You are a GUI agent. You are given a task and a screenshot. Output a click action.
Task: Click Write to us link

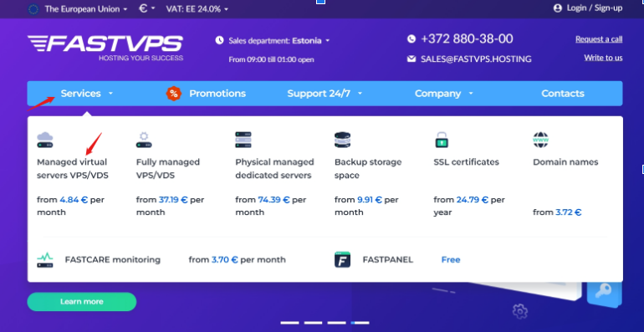click(603, 58)
